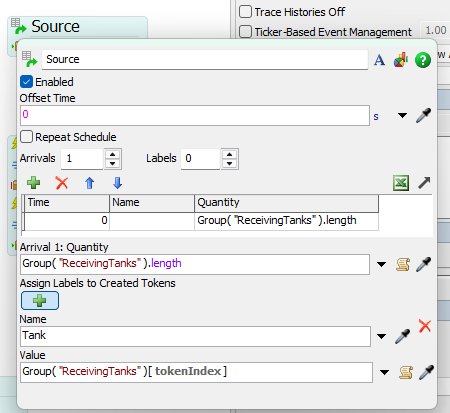Image resolution: width=450 pixels, height=413 pixels.
Task: Edit Arrival Quantity code with scroll icon
Action: tap(403, 265)
